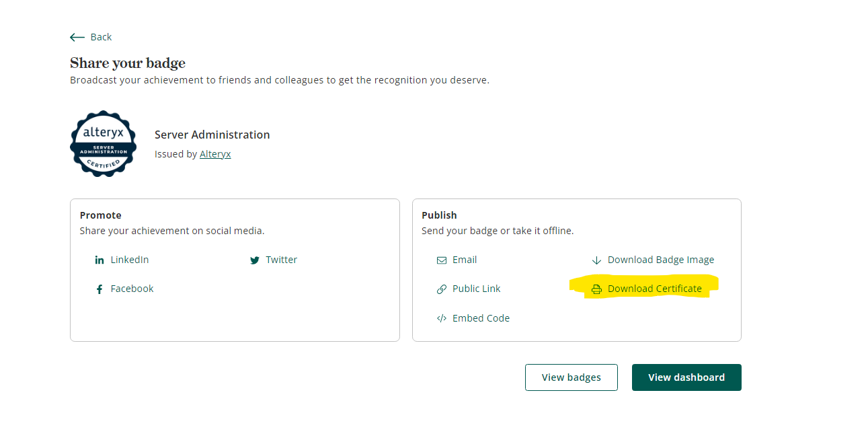Click the Twitter share icon

255,260
